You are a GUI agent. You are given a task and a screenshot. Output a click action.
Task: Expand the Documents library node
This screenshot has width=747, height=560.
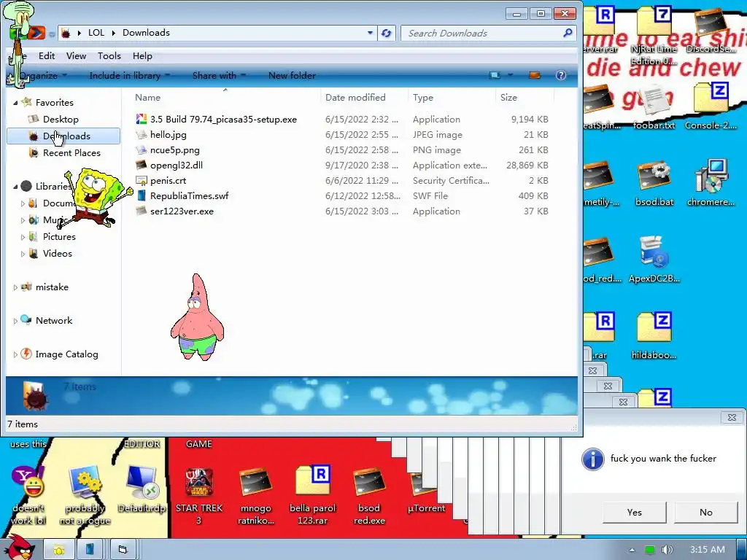[x=23, y=203]
